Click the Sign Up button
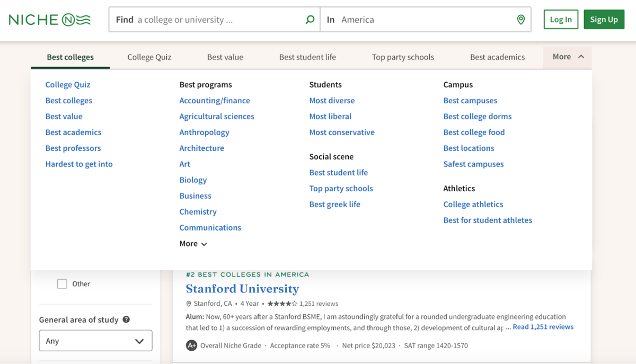636x364 pixels. [604, 19]
